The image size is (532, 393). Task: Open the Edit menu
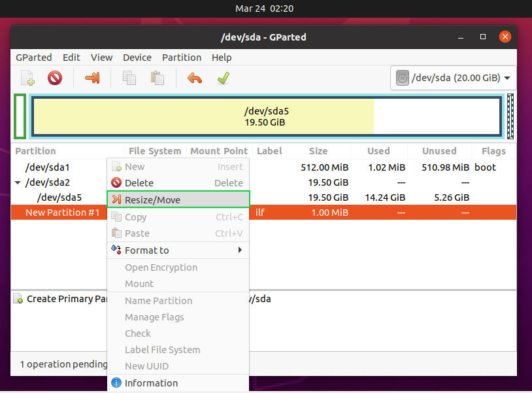71,58
